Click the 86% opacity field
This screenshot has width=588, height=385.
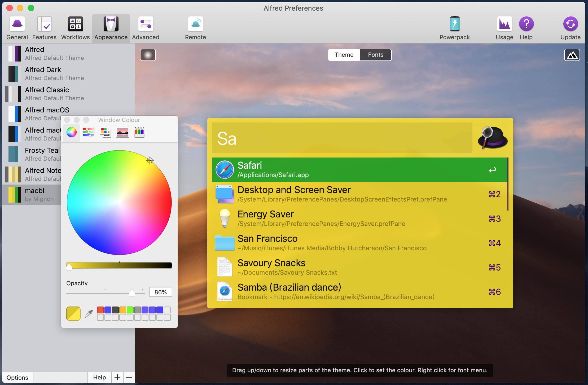(x=161, y=292)
